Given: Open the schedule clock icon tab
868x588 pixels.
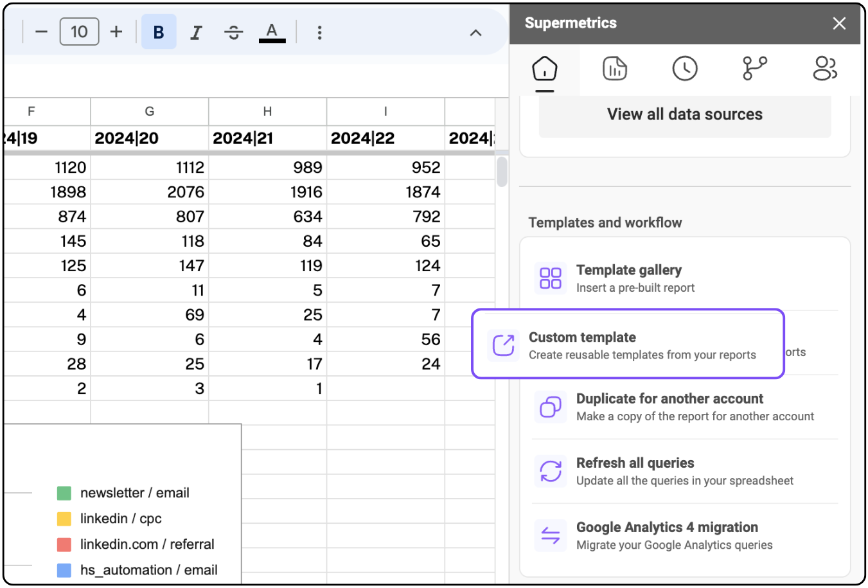Looking at the screenshot, I should pos(685,69).
